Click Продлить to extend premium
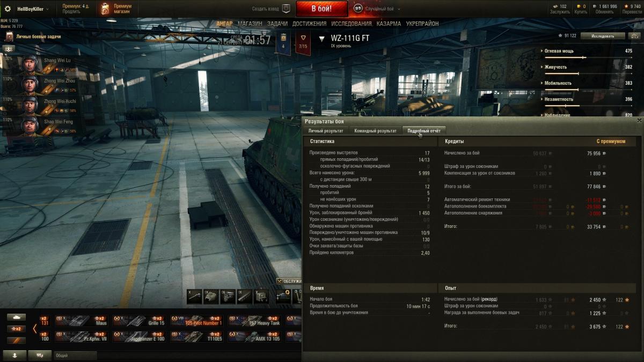 tap(71, 12)
